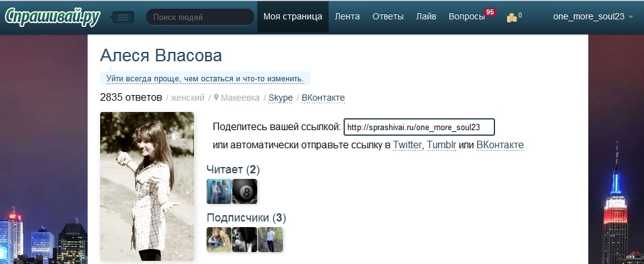Click the coins balance icon
Screen dimensions: 644x264
tap(511, 18)
